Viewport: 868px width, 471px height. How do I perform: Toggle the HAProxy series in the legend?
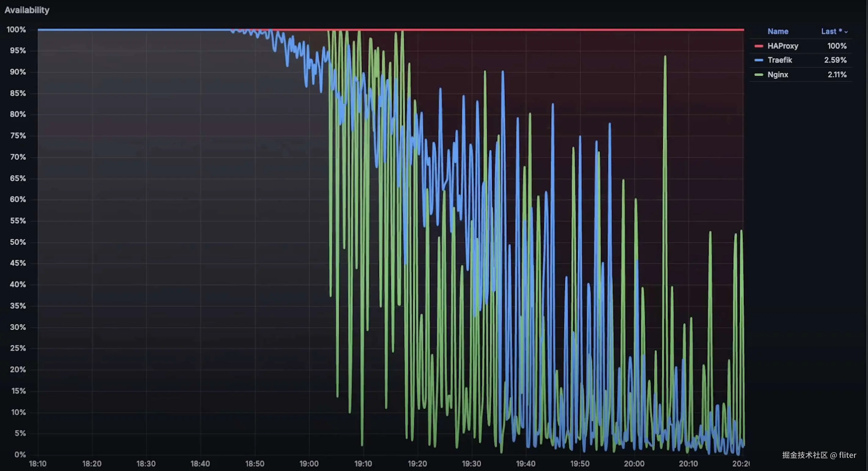(x=783, y=46)
